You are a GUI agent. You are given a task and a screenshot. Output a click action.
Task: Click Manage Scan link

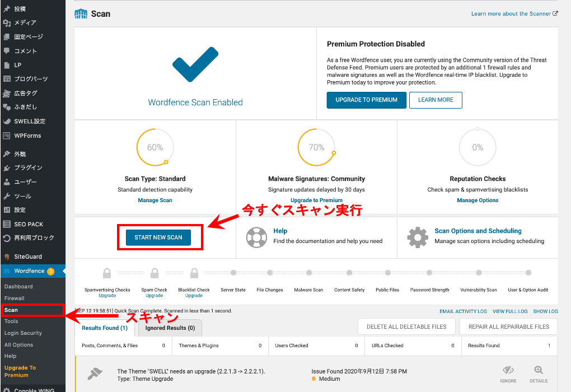(x=155, y=200)
